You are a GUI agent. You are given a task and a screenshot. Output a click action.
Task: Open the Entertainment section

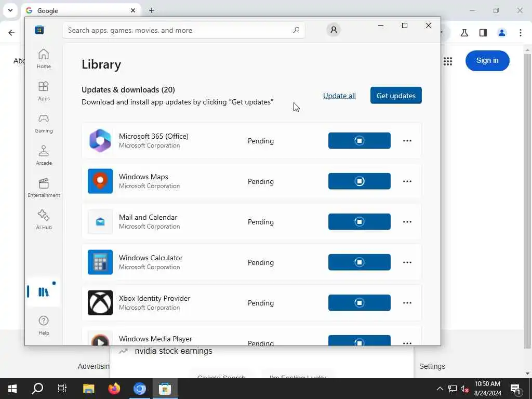tap(44, 188)
